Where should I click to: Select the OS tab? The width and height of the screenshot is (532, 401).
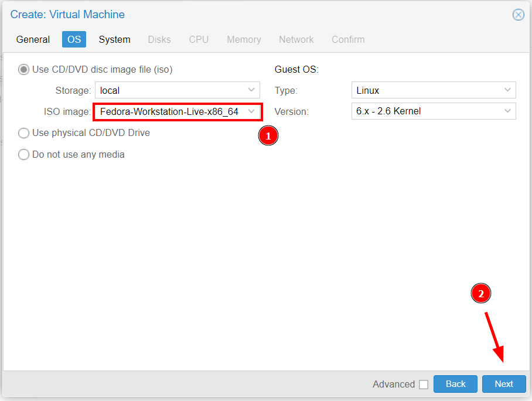tap(74, 39)
